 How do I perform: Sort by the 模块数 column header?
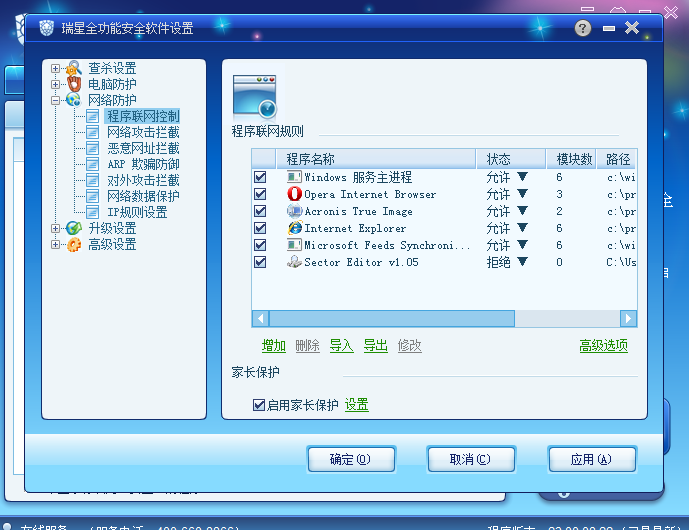[572, 159]
